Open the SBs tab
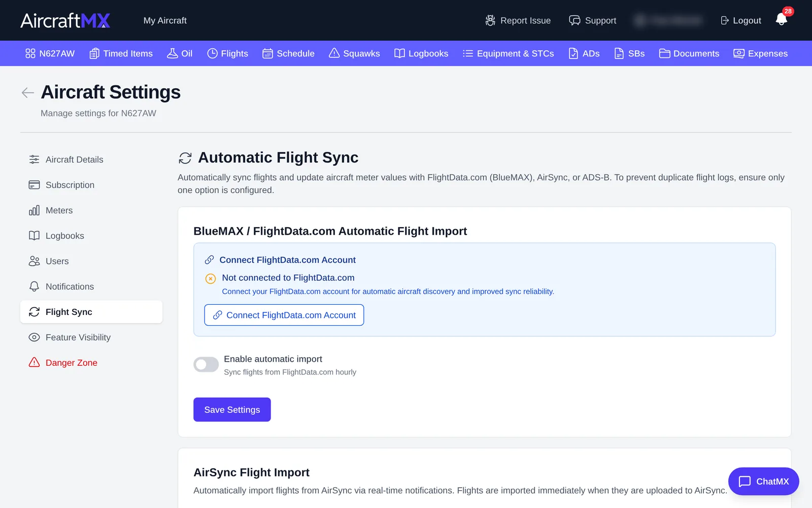The height and width of the screenshot is (508, 812). [x=629, y=53]
